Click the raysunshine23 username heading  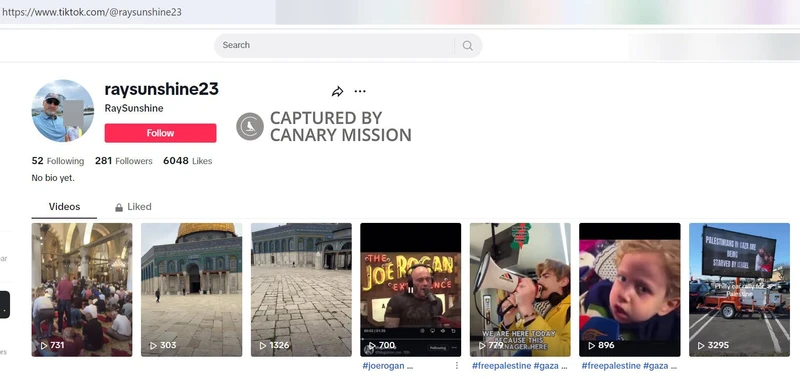(x=161, y=89)
